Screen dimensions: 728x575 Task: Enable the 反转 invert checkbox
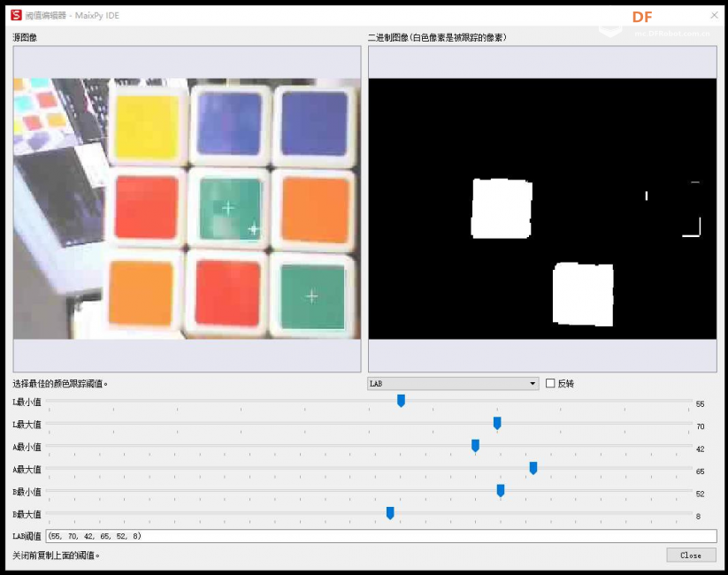coord(550,383)
